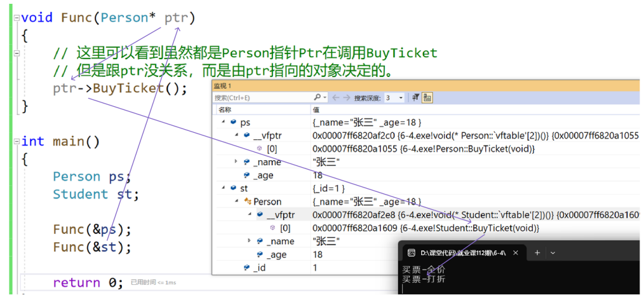Collapse the void Func code fold marker
644x295 pixels.
coord(16,18)
